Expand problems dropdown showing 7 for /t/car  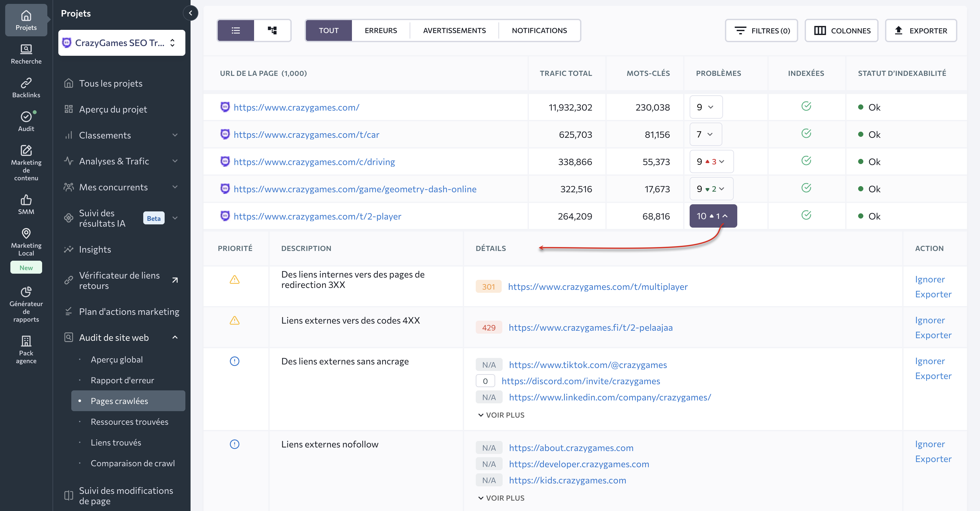[x=706, y=134]
